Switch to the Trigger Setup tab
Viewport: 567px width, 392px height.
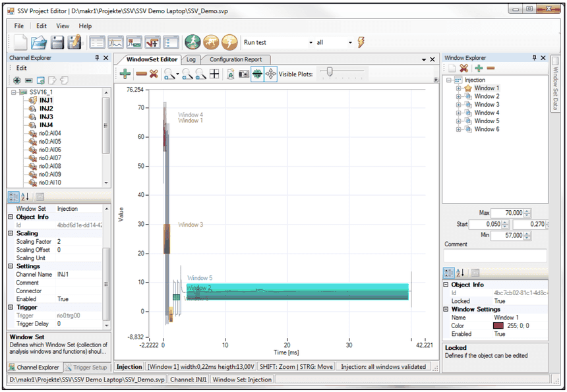[86, 368]
